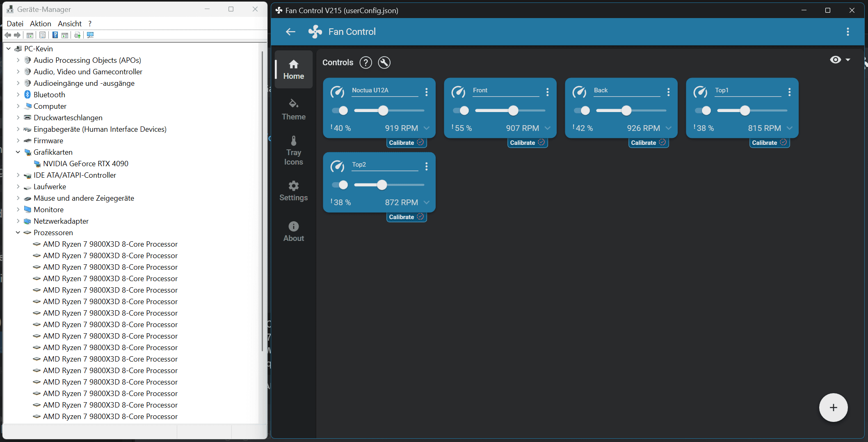
Task: Open the Settings tab in Fan Control
Action: pyautogui.click(x=294, y=191)
